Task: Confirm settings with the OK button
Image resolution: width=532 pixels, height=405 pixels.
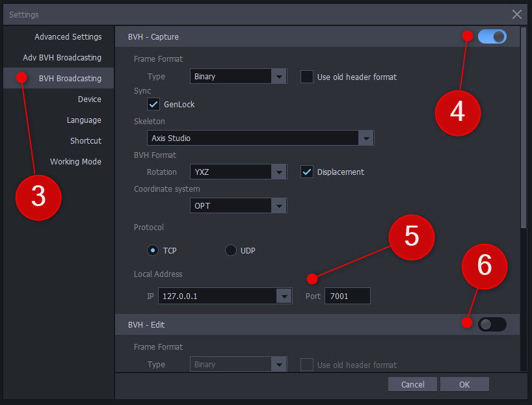Action: (464, 384)
